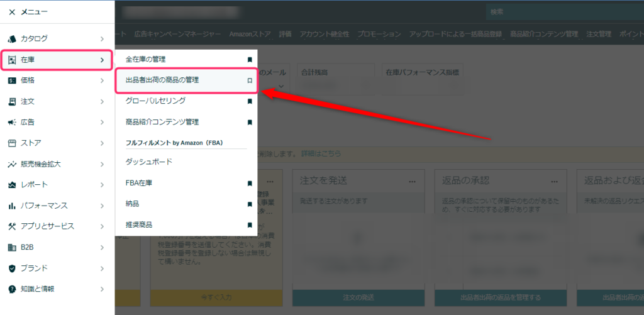This screenshot has height=315, width=644.
Task: Expand the 広告 menu chevron
Action: [103, 123]
